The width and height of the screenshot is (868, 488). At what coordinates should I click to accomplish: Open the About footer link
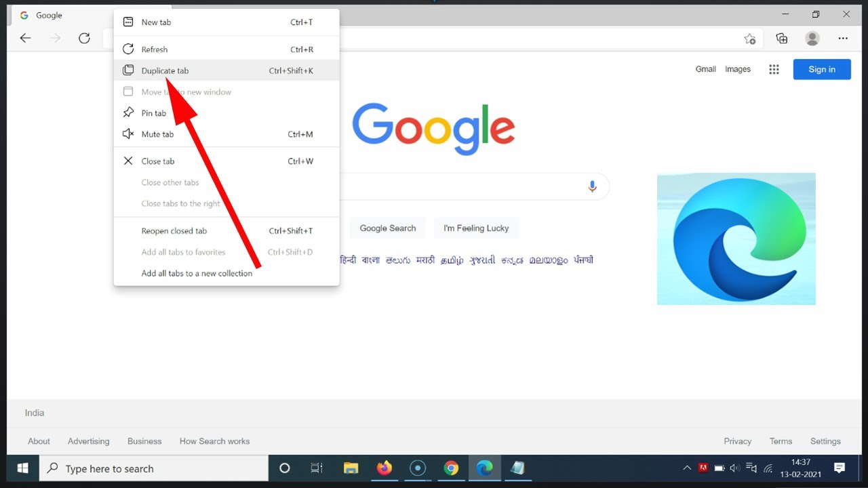coord(39,441)
